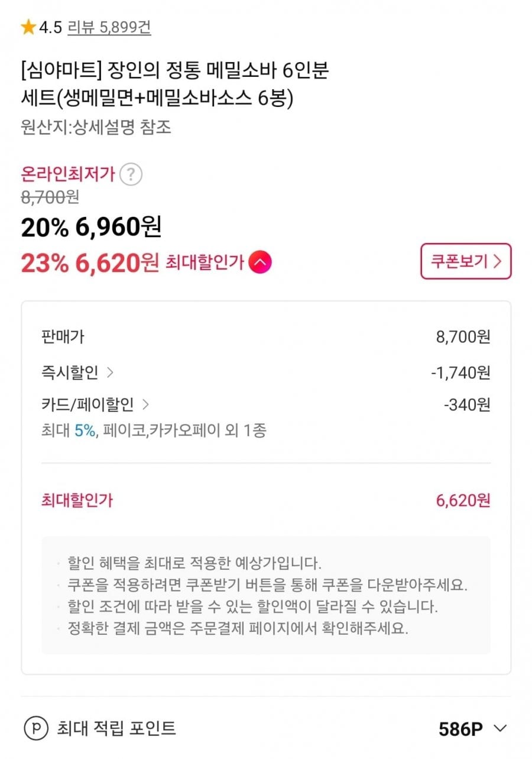This screenshot has width=532, height=759.
Task: Click the 4.5 rating score
Action: tap(51, 27)
